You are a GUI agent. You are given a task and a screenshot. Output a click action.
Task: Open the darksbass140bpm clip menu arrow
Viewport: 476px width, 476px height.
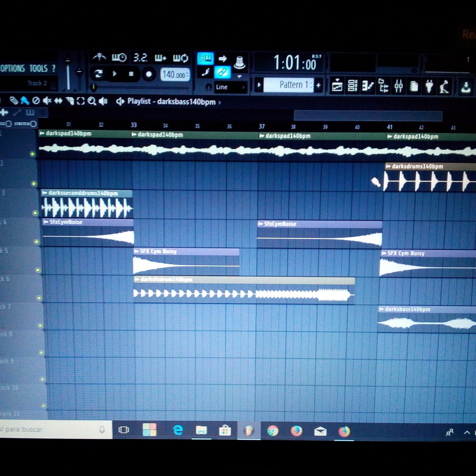pyautogui.click(x=382, y=309)
